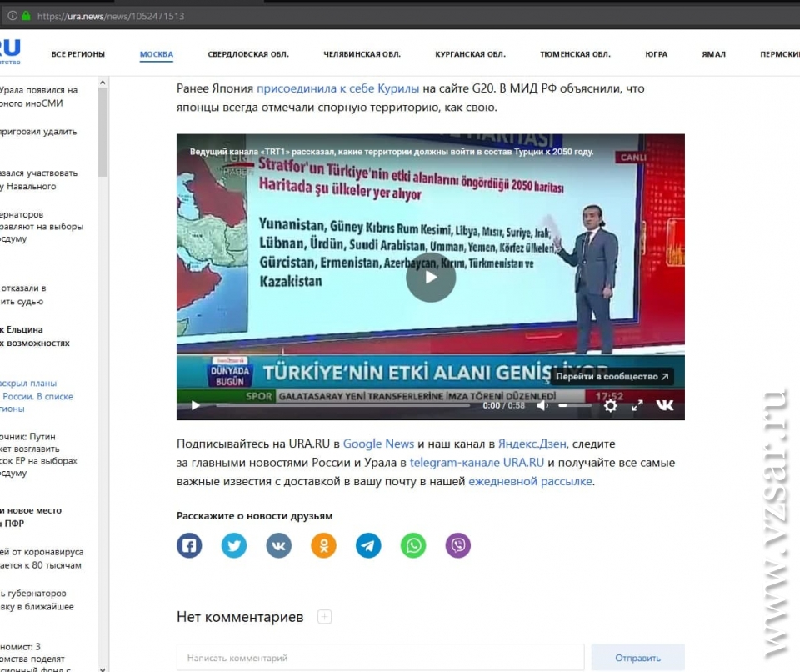Viewport: 800px width, 672px height.
Task: Expand the video to fullscreen
Action: coord(637,405)
